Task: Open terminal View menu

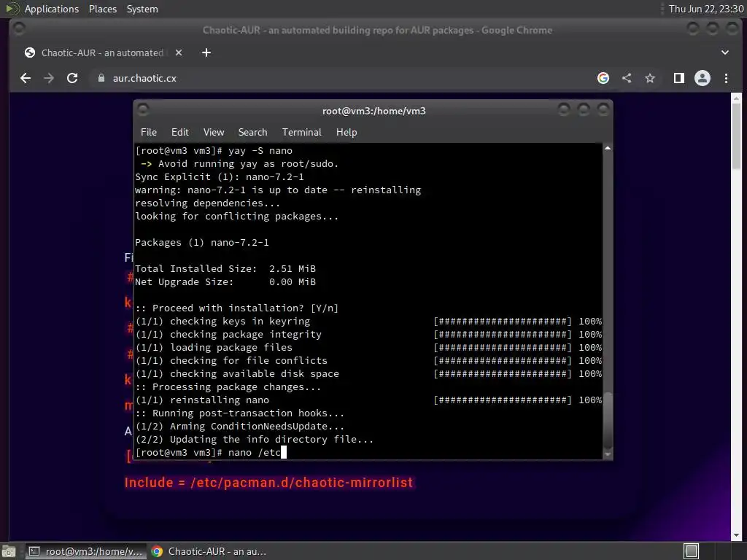Action: click(x=214, y=133)
